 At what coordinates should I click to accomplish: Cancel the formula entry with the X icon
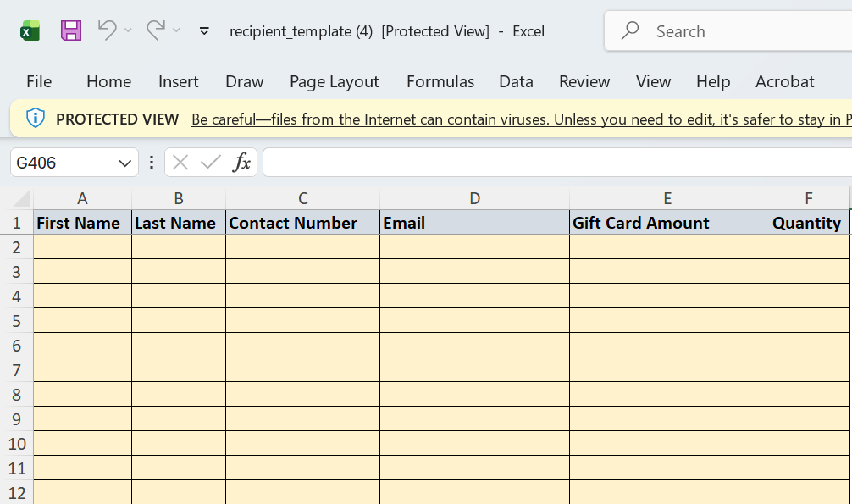click(x=180, y=162)
